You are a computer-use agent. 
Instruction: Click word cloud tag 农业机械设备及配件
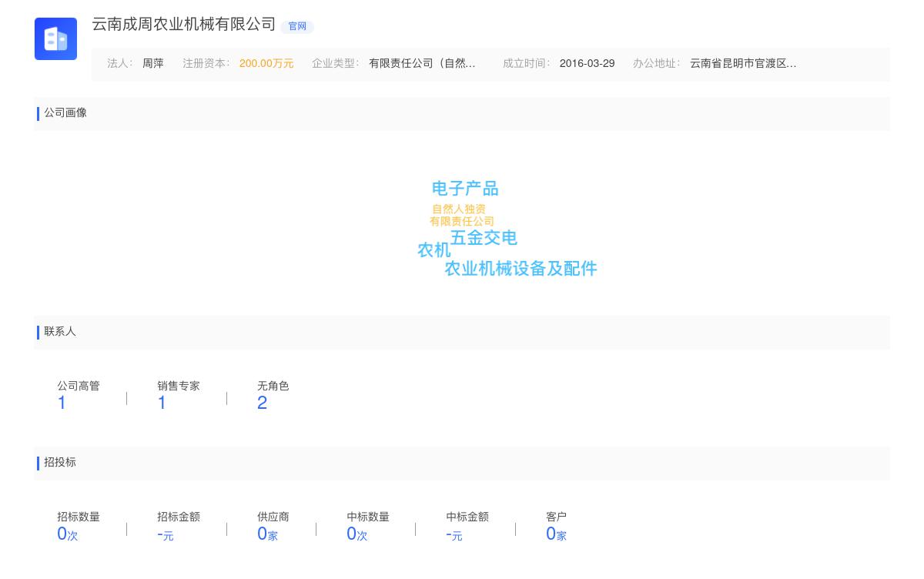tap(521, 269)
